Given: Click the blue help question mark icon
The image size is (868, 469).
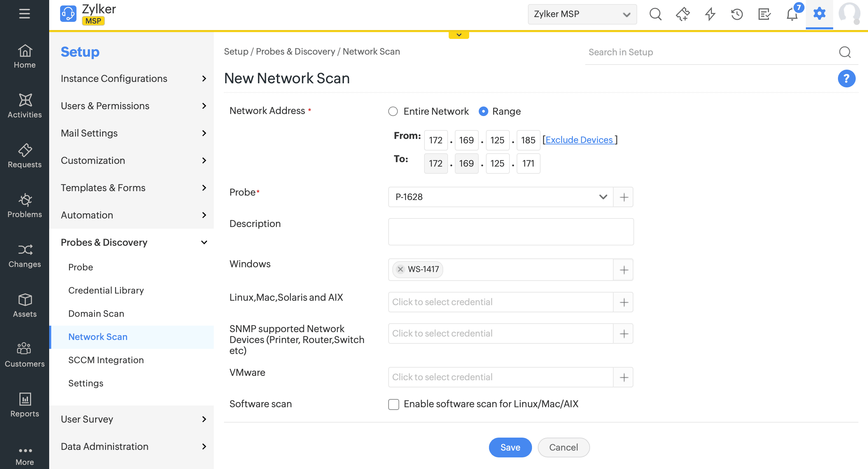Looking at the screenshot, I should coord(846,79).
